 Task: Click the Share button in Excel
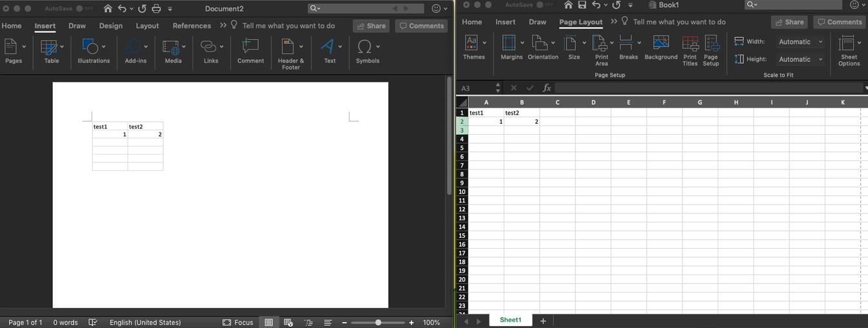(789, 22)
